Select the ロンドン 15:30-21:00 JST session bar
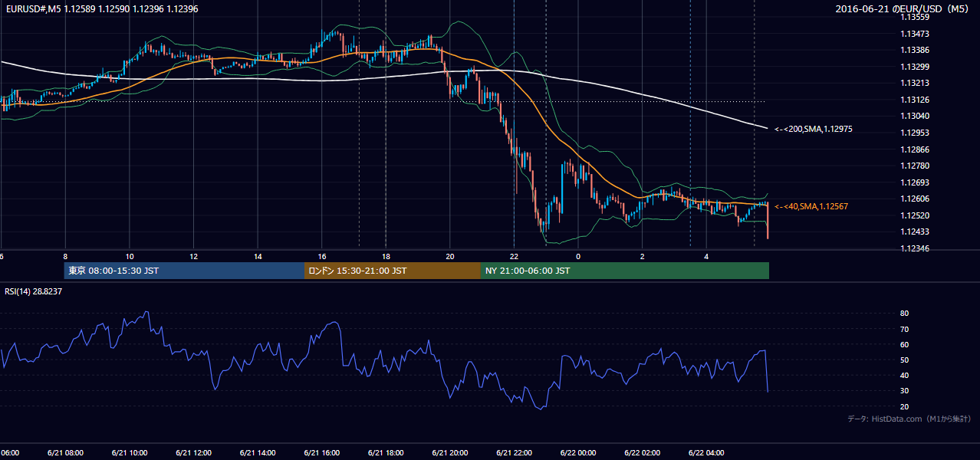The width and height of the screenshot is (980, 460). click(x=393, y=271)
